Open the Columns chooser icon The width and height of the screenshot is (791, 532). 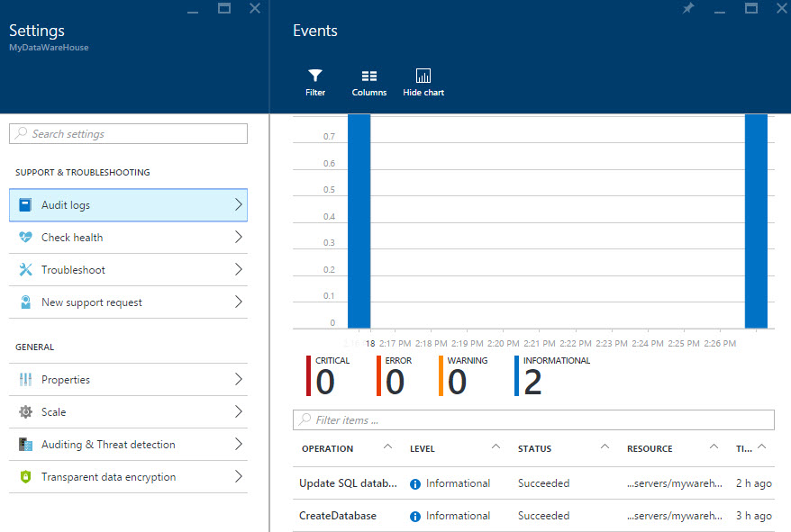point(369,77)
